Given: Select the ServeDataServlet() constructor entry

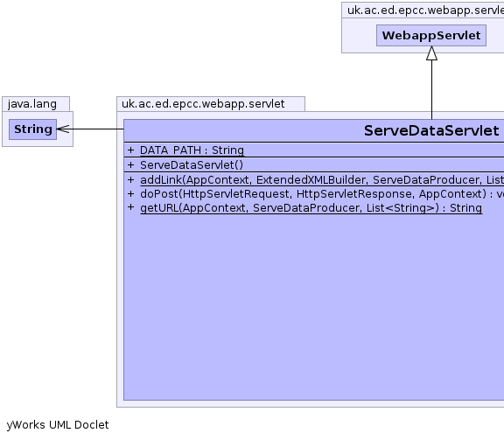Looking at the screenshot, I should click(192, 164).
